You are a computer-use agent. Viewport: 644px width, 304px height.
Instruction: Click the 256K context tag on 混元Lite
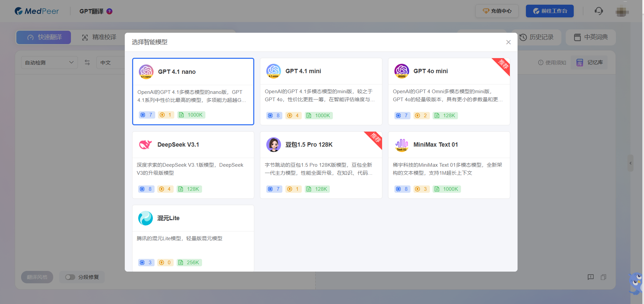(x=189, y=263)
